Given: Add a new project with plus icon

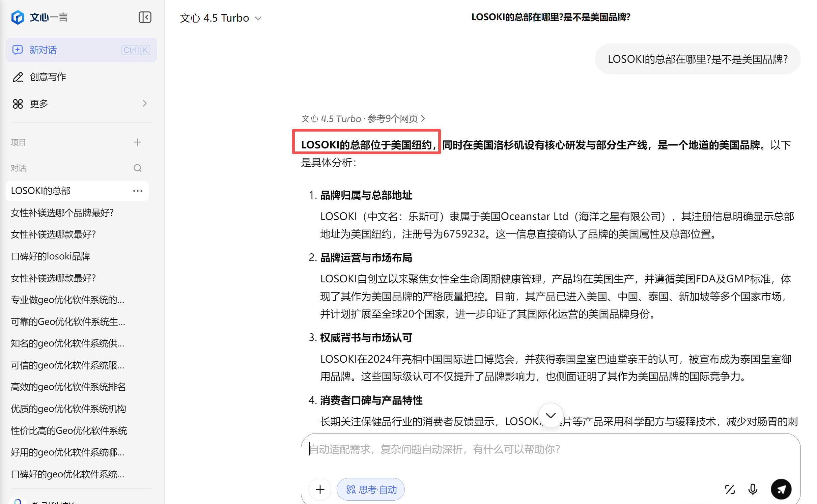Looking at the screenshot, I should pyautogui.click(x=137, y=142).
